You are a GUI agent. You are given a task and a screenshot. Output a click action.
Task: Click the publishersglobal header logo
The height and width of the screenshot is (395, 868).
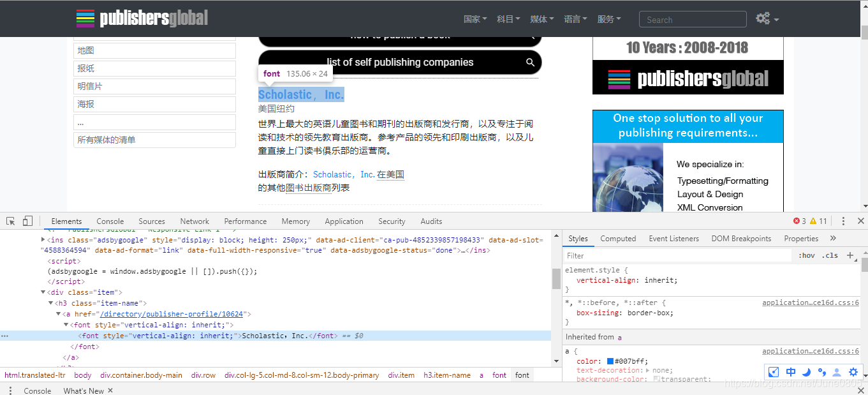[x=142, y=18]
